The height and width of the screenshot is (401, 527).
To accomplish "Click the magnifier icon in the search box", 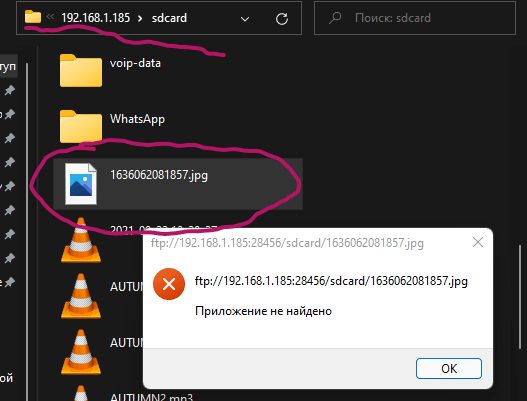I will point(335,18).
